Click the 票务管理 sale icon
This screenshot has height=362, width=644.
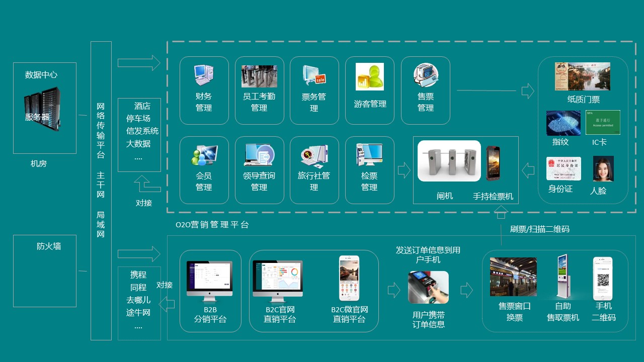(314, 75)
